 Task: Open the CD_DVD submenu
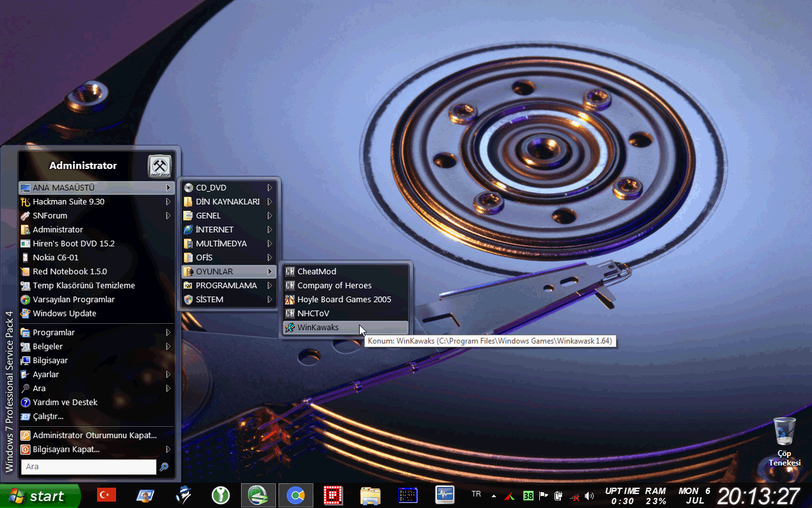click(228, 188)
